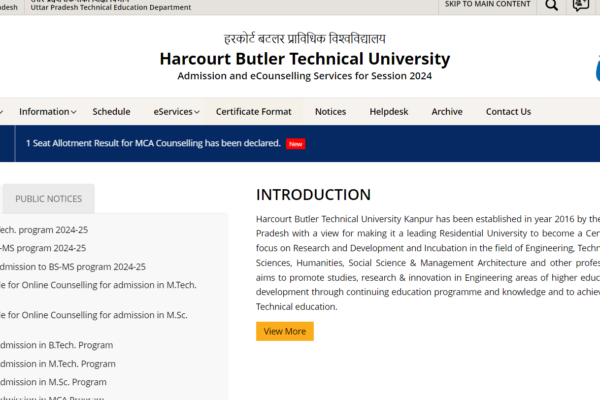Open 'dmission to BS-MS program 2024-25' notice
Viewport: 600px width, 400px height.
[x=73, y=267]
